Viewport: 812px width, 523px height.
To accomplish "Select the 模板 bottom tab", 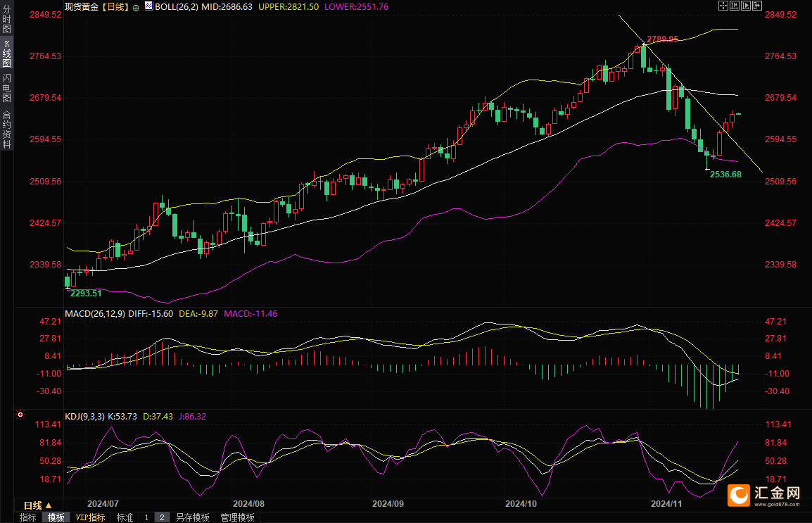I will point(56,517).
